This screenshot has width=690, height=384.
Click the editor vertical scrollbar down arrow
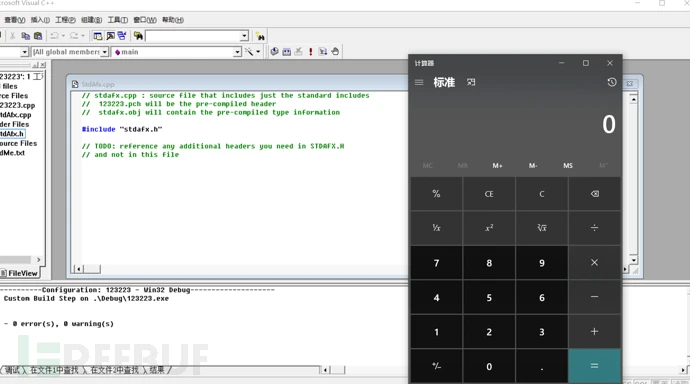pyautogui.click(x=633, y=260)
